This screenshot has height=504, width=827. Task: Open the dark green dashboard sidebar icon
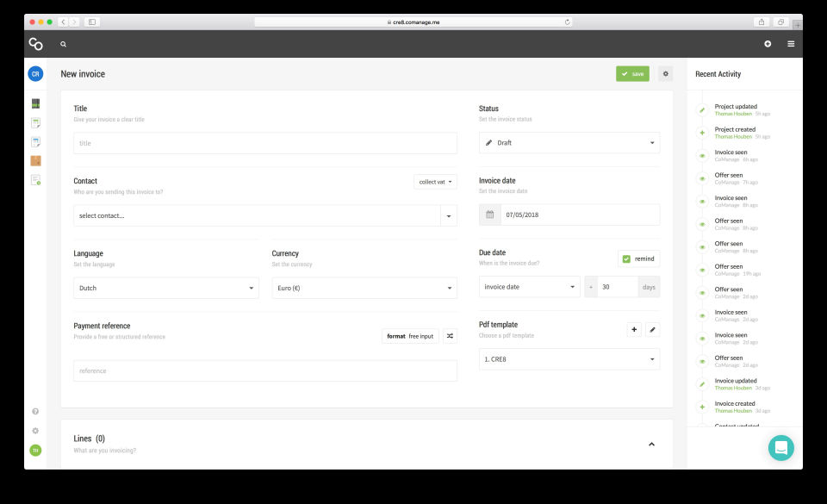click(x=35, y=103)
